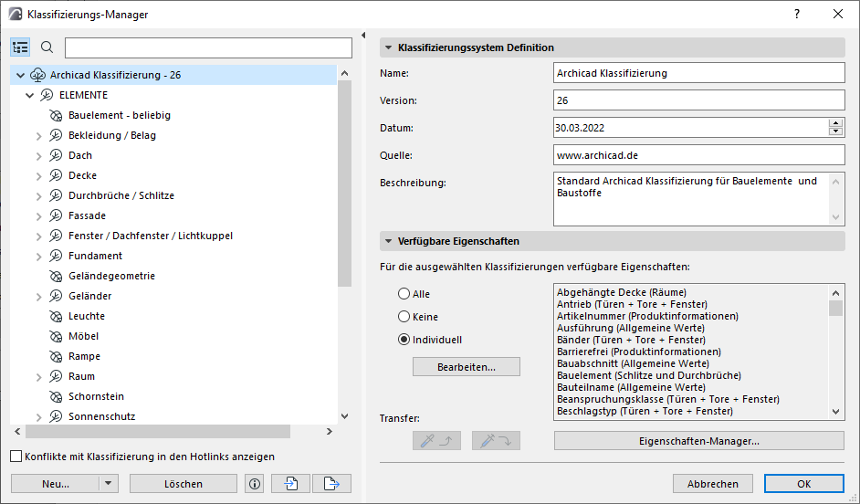Click the ELEMENTE branch icon

47,95
